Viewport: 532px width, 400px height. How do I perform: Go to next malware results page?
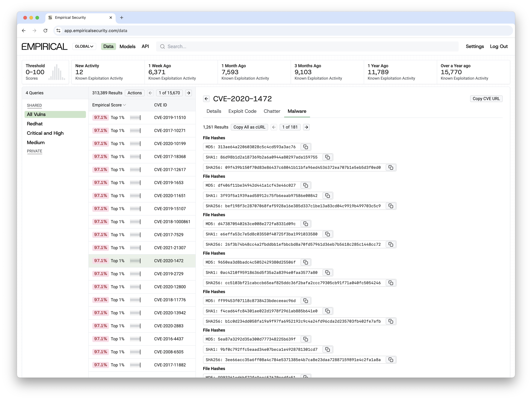point(306,127)
